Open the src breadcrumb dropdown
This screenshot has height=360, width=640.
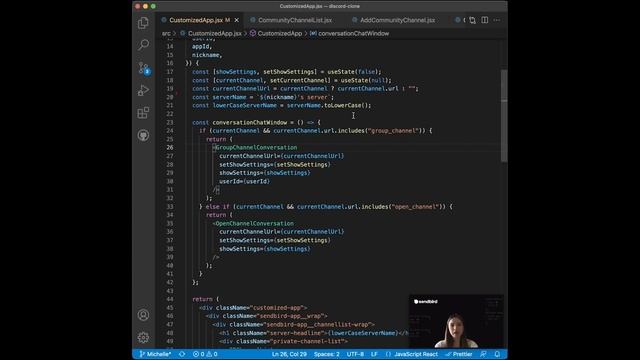166,33
